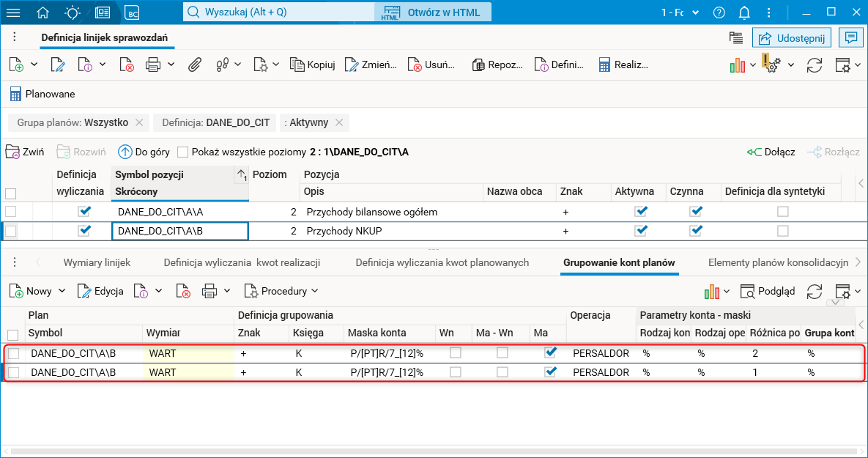Open the news panel icon

click(x=103, y=12)
